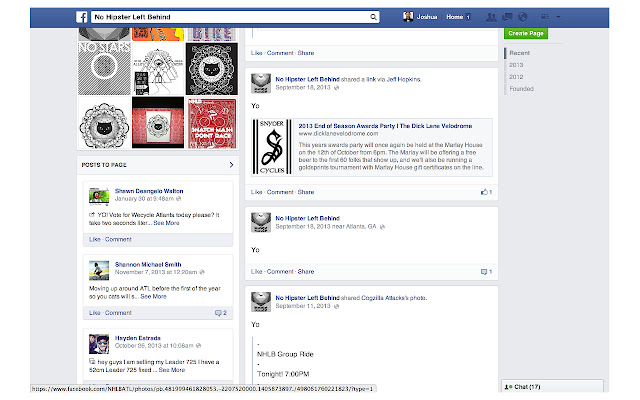Open Hayden Estrada's name link
The width and height of the screenshot is (640, 400).
pyautogui.click(x=138, y=338)
